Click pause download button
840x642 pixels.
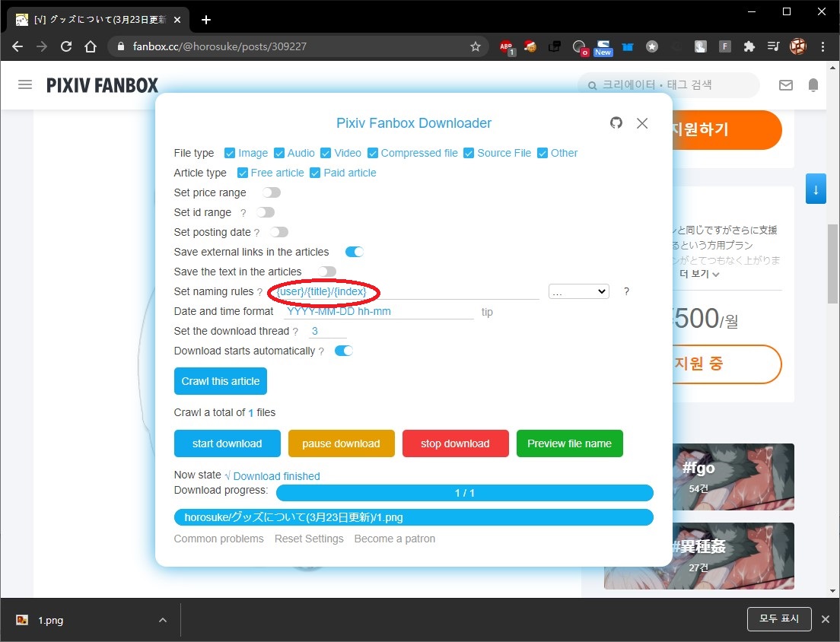click(x=341, y=443)
